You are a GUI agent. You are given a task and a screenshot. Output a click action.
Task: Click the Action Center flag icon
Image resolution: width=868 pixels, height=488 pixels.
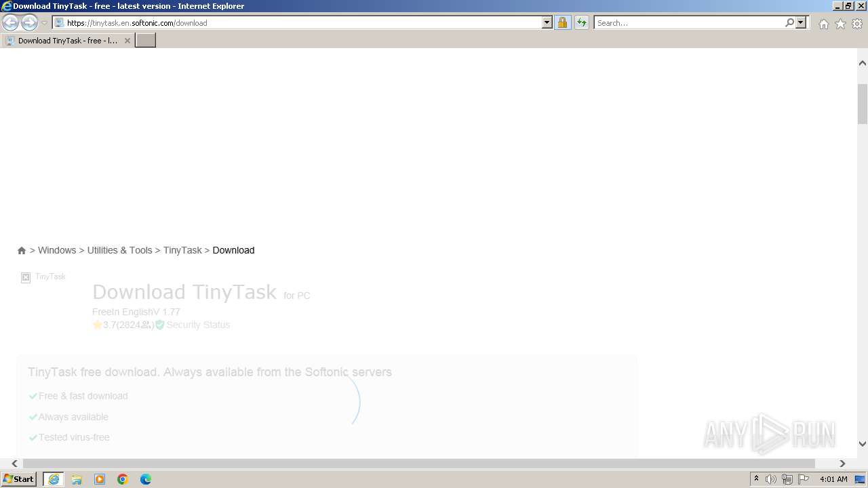[804, 479]
